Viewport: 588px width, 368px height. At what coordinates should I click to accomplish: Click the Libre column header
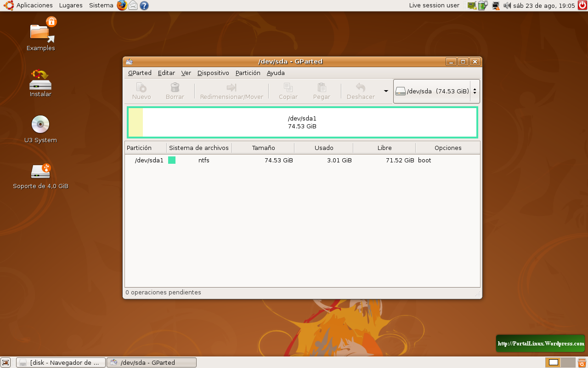pyautogui.click(x=384, y=148)
